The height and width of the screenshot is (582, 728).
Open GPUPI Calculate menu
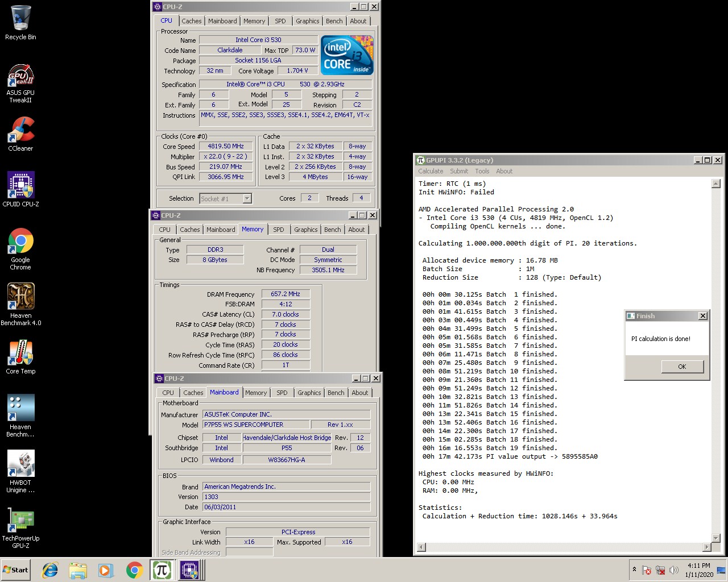431,171
